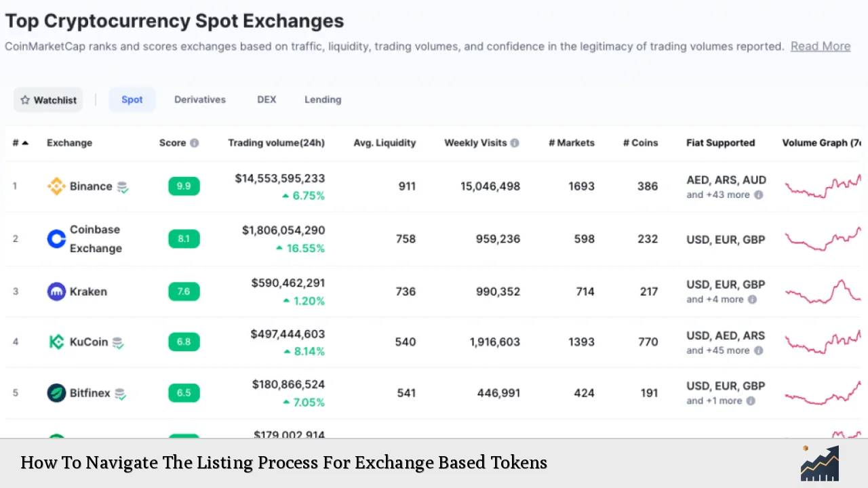The width and height of the screenshot is (868, 488).
Task: Click the Read More link
Action: click(x=821, y=46)
